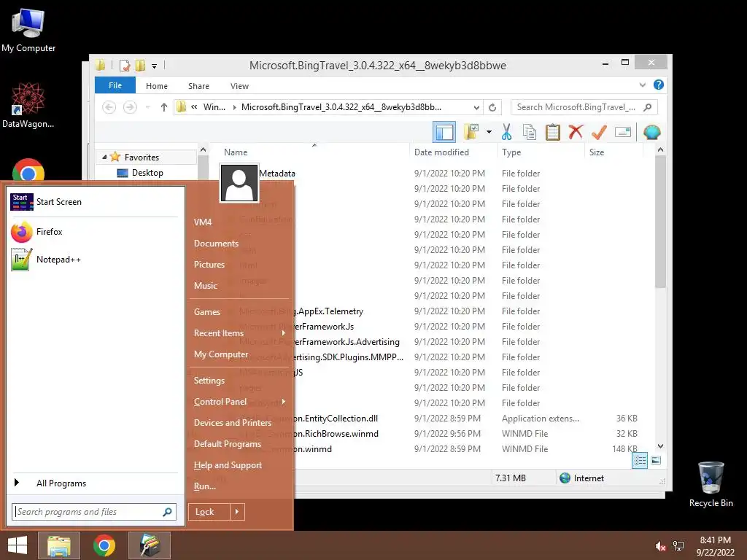Click the Lock button
Screen dimensions: 747x560
[x=209, y=512]
